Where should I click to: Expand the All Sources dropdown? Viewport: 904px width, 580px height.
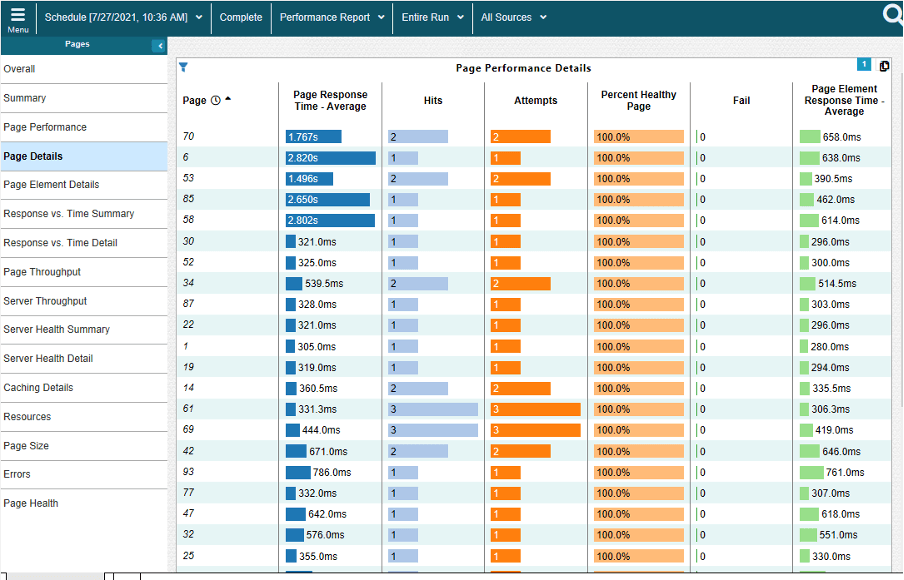coord(513,17)
